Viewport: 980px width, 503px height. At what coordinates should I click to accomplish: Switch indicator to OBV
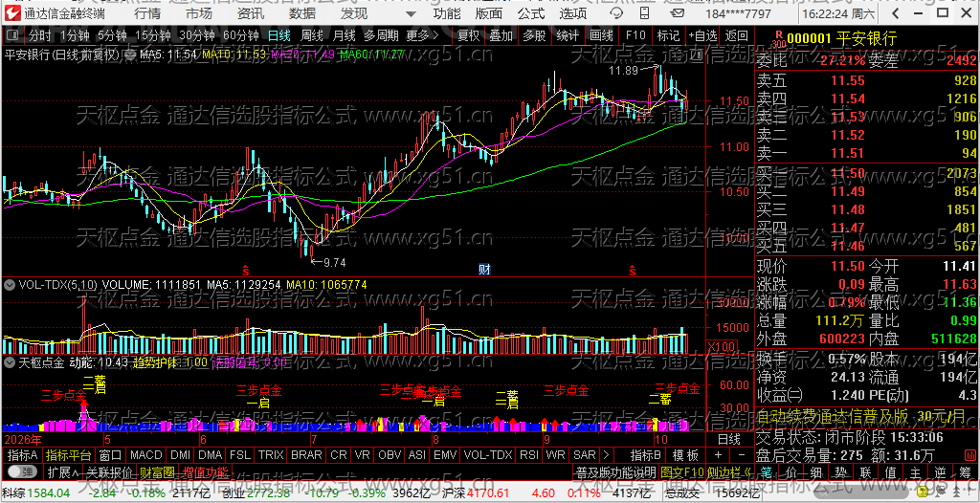[x=390, y=455]
